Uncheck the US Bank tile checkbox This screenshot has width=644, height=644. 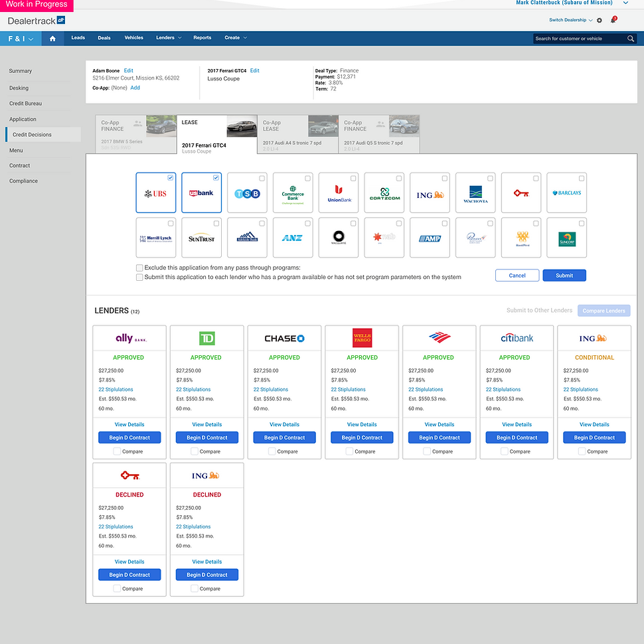coord(216,178)
